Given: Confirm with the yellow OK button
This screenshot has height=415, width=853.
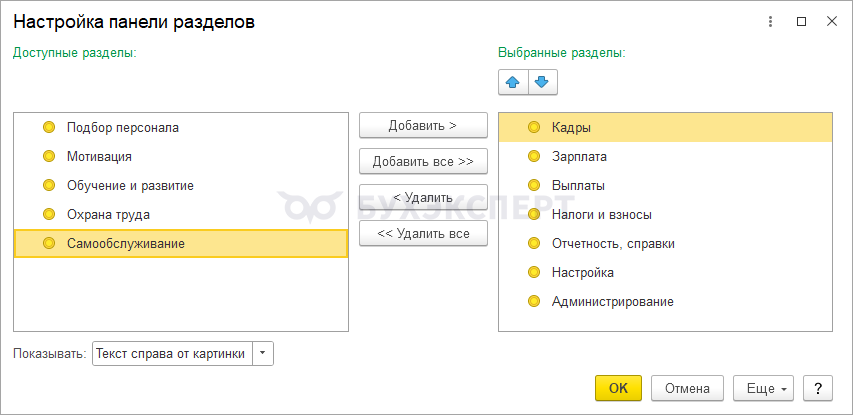Looking at the screenshot, I should click(618, 388).
